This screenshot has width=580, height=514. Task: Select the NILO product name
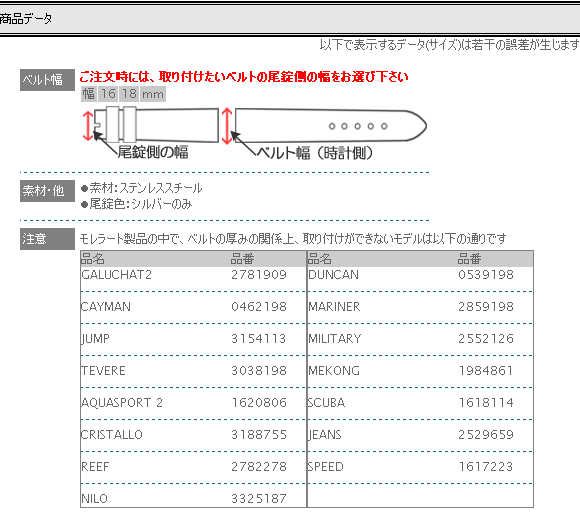(x=94, y=498)
